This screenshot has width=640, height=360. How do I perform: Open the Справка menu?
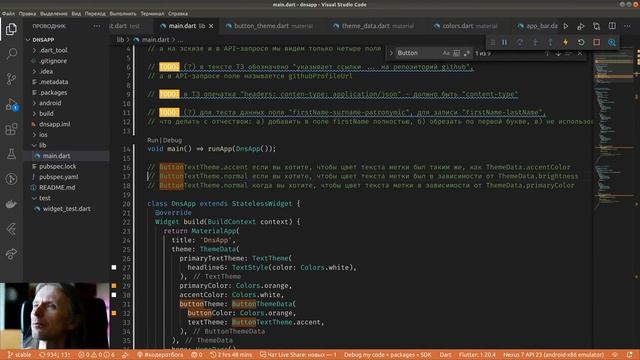pyautogui.click(x=178, y=13)
